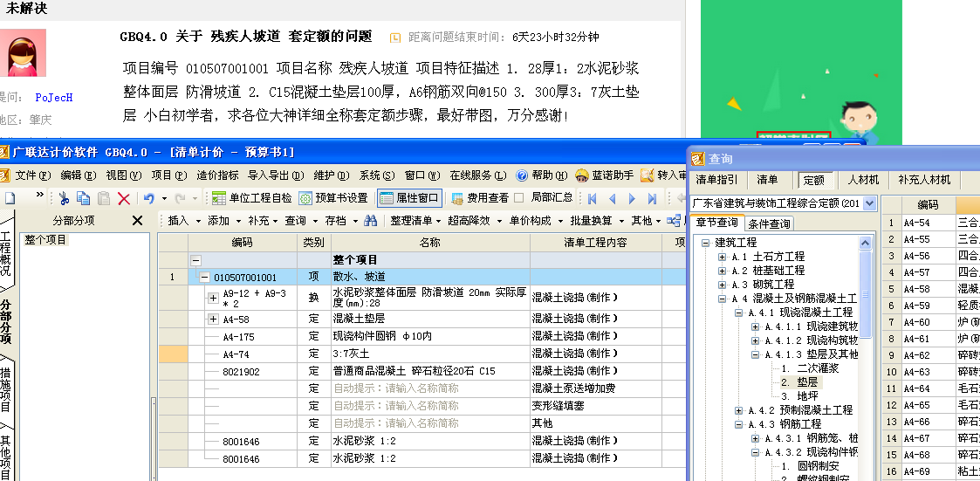Toggle the 属性窗口 property window button
This screenshot has height=481, width=980.
click(409, 198)
